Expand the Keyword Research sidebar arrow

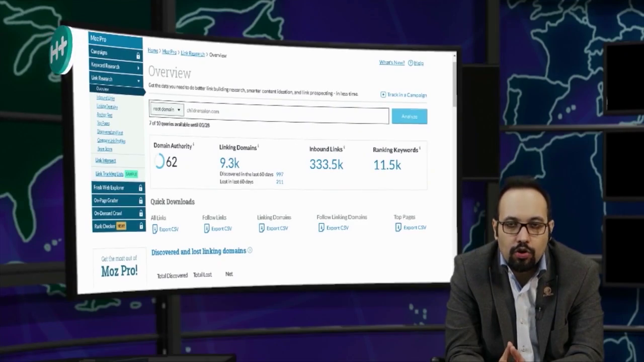138,68
